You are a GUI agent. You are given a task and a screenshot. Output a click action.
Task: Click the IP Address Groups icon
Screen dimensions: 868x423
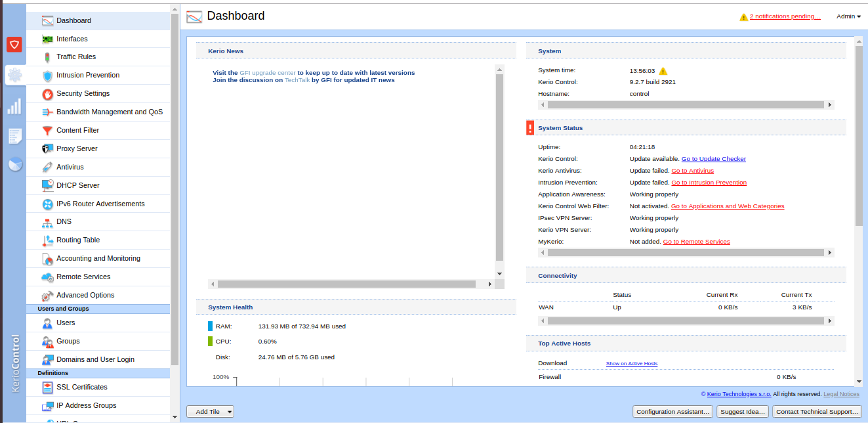47,406
